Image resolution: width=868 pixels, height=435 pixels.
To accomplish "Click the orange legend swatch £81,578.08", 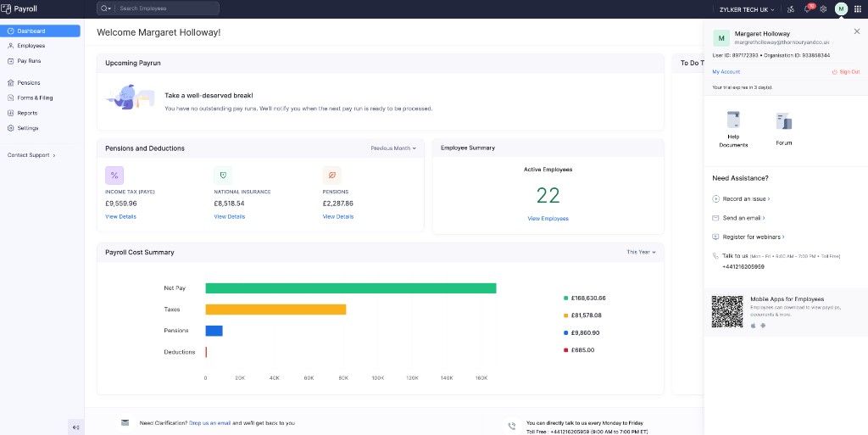I will pyautogui.click(x=565, y=315).
